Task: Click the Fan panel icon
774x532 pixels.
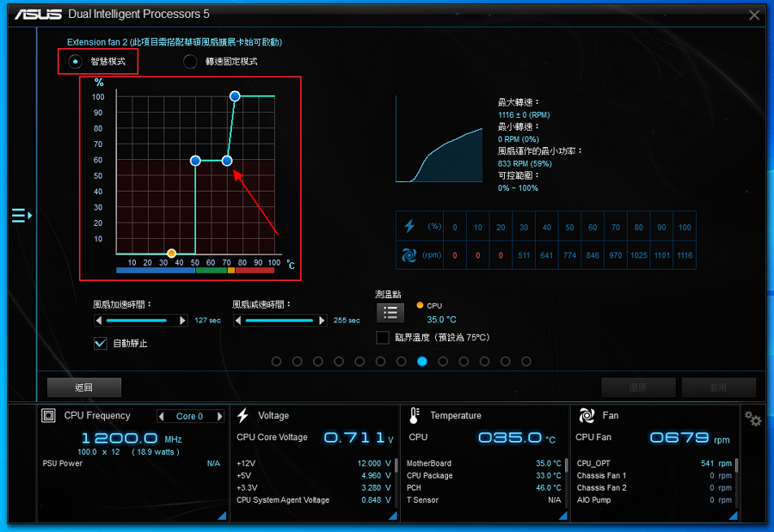Action: (x=587, y=415)
